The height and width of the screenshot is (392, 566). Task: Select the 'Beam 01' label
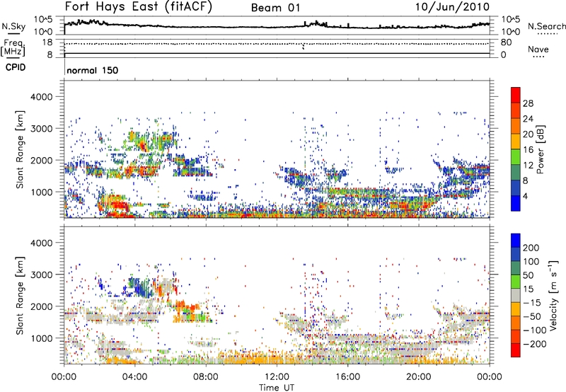275,8
